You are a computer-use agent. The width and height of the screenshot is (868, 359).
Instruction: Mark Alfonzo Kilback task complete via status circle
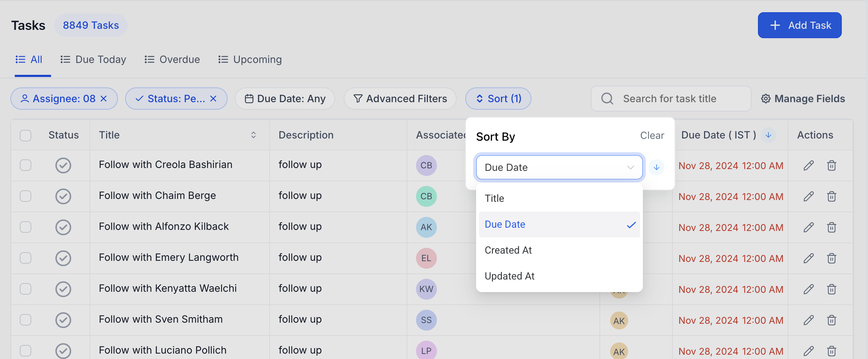coord(63,227)
